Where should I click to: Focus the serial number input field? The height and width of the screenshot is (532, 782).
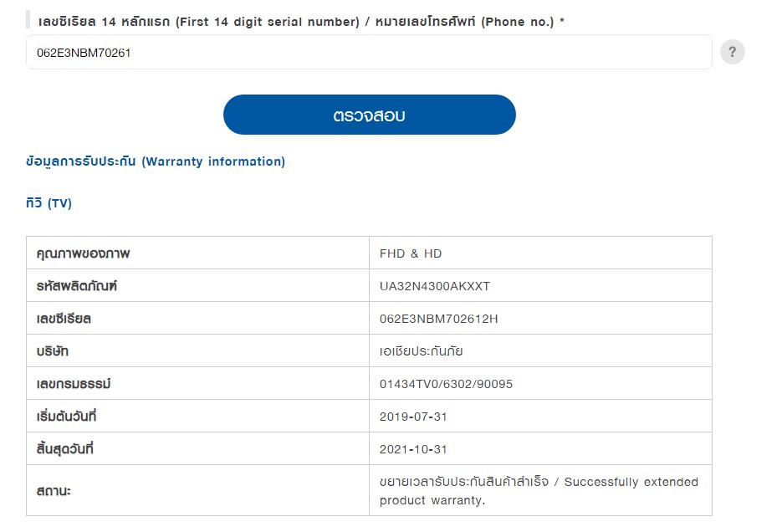coord(369,53)
